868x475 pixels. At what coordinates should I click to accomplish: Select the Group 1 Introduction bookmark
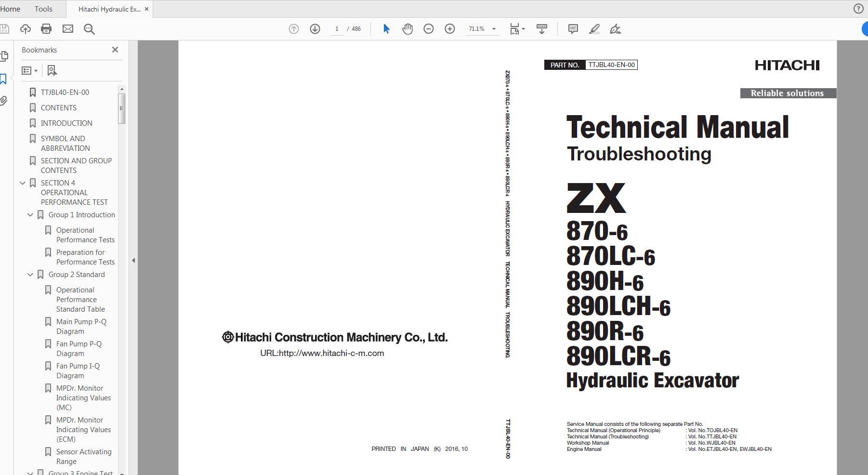click(x=81, y=214)
